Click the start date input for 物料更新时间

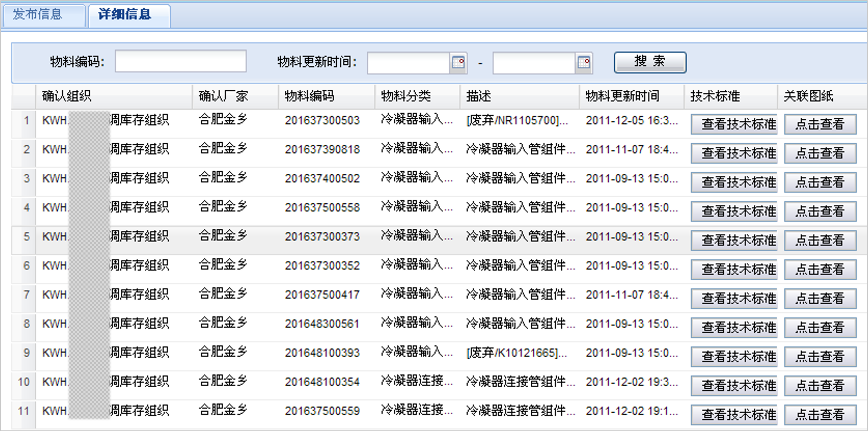[x=408, y=63]
